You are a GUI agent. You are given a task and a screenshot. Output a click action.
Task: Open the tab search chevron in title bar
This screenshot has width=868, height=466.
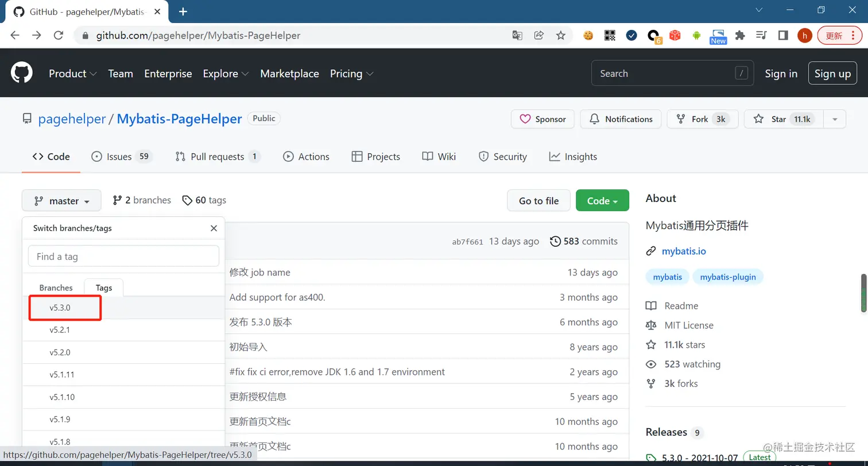759,10
